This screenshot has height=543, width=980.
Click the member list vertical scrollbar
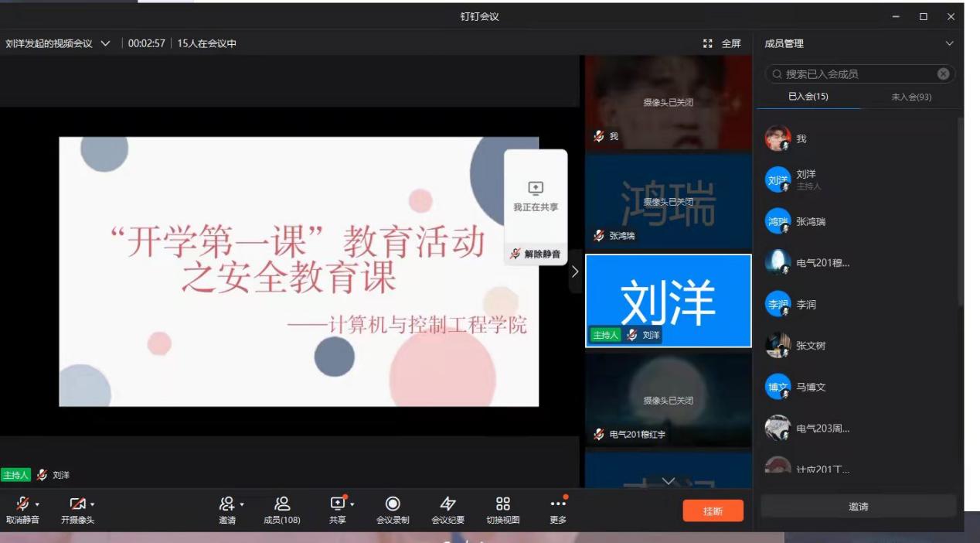[x=960, y=209]
